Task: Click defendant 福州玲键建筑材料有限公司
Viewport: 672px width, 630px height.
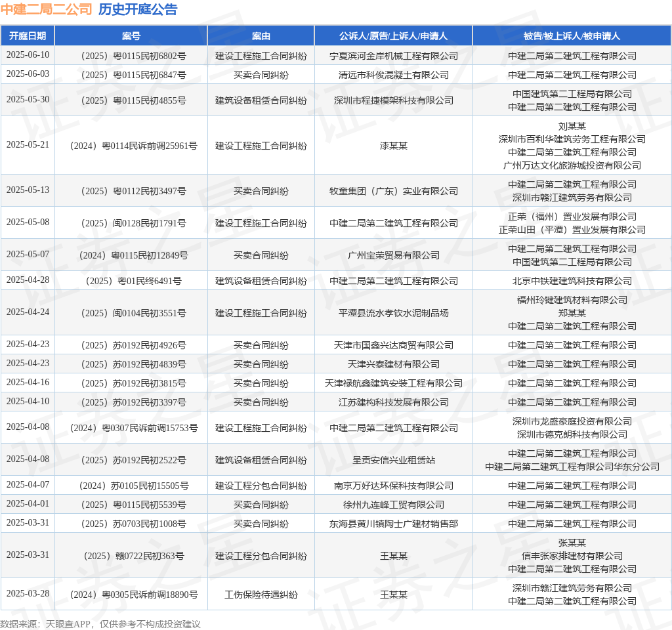Action: pyautogui.click(x=572, y=300)
